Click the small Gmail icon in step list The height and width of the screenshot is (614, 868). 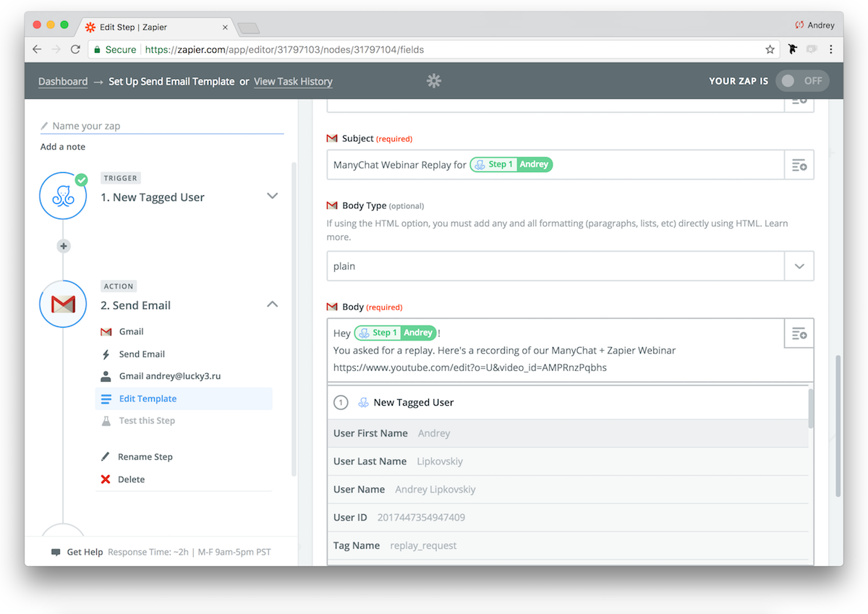coord(106,332)
